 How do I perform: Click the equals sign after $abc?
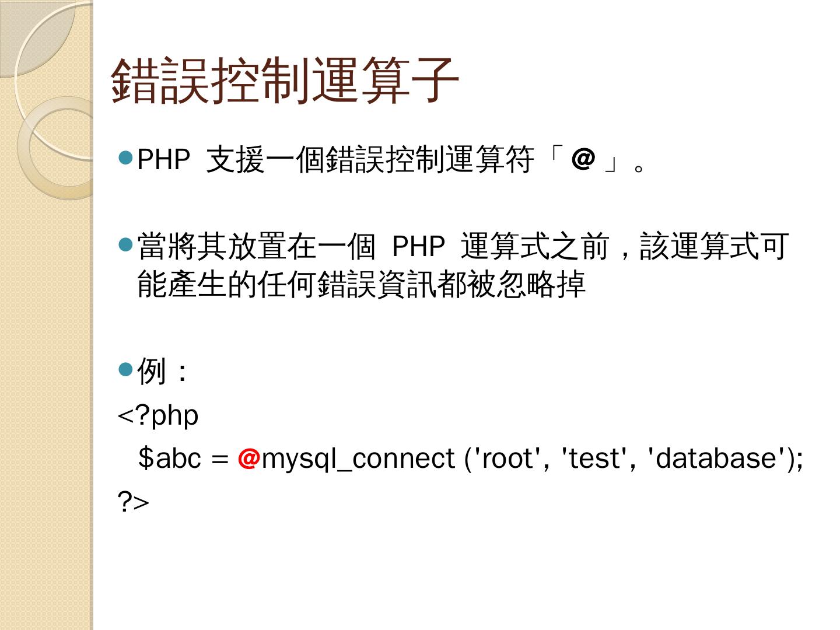click(x=219, y=459)
